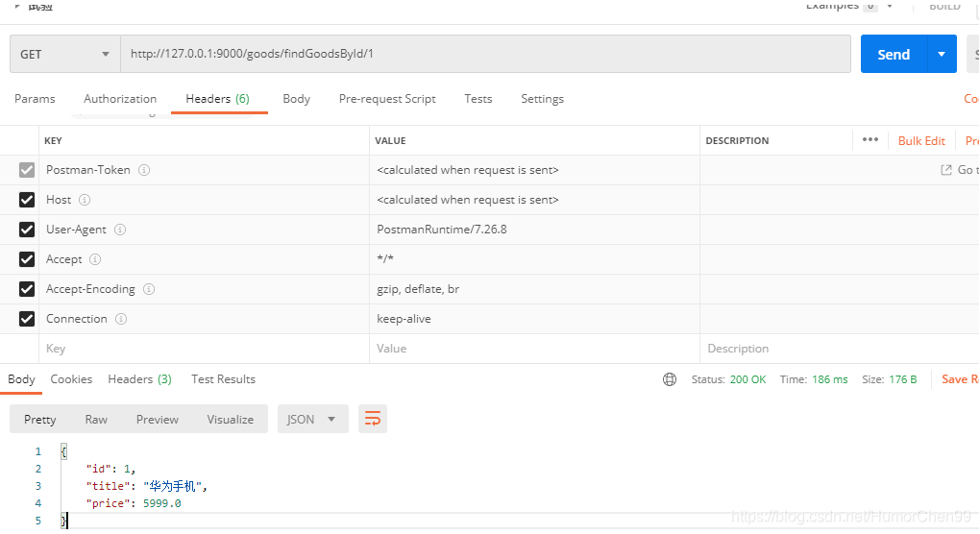Switch to the request Body tab
The height and width of the screenshot is (534, 980).
tap(296, 99)
